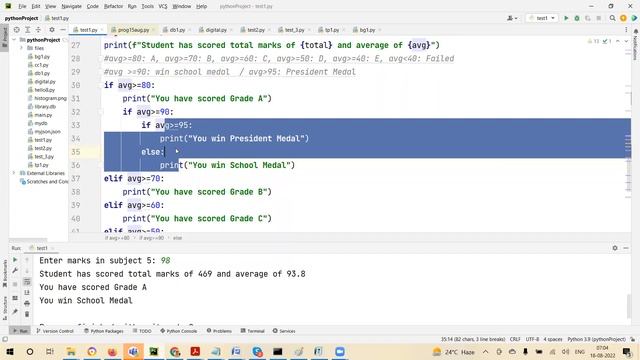Hide the Run panel with minus icon

click(626, 248)
